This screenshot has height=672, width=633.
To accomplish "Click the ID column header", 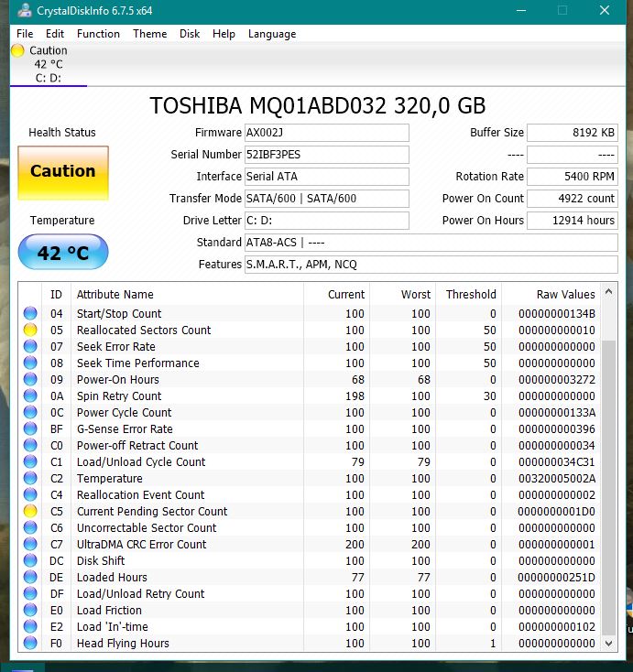I will (56, 295).
